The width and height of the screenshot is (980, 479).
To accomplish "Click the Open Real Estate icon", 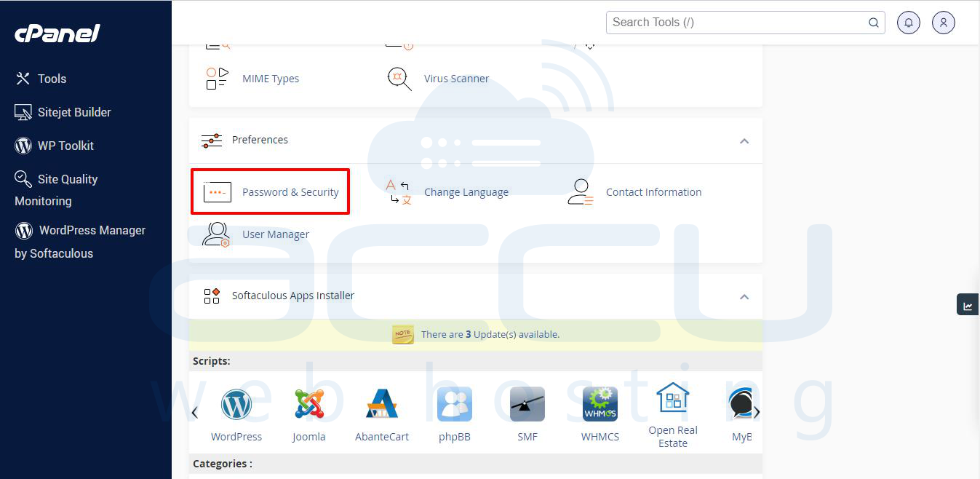I will pos(672,404).
